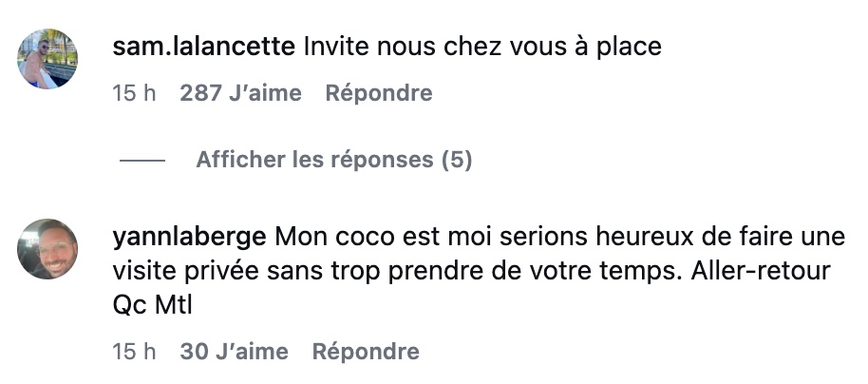This screenshot has width=868, height=384.
Task: Click the dash line beside Afficher les réponses
Action: [142, 161]
